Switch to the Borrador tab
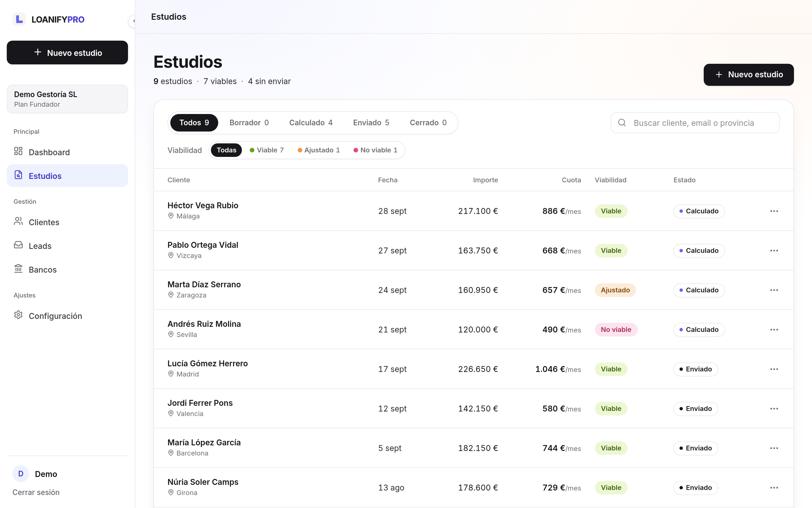Image resolution: width=812 pixels, height=508 pixels. (249, 123)
